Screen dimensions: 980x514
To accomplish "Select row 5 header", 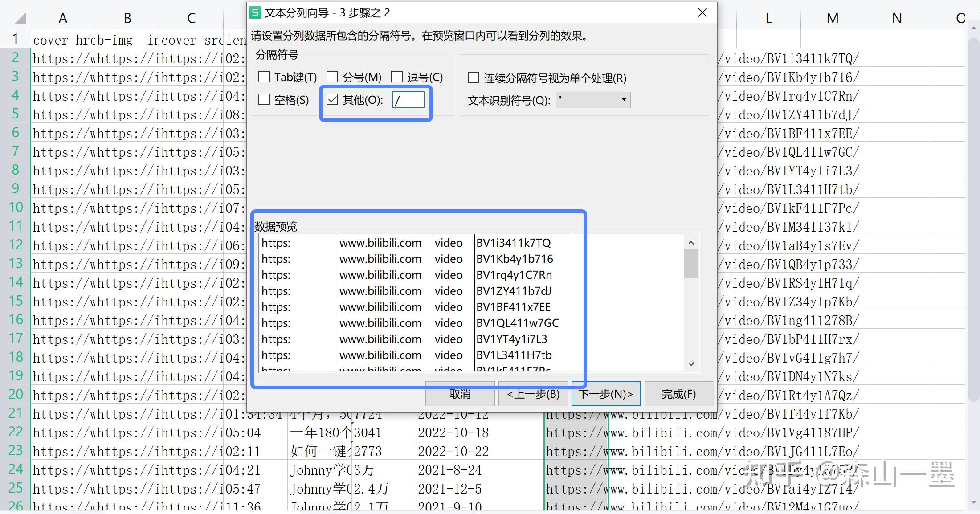I will pos(15,114).
